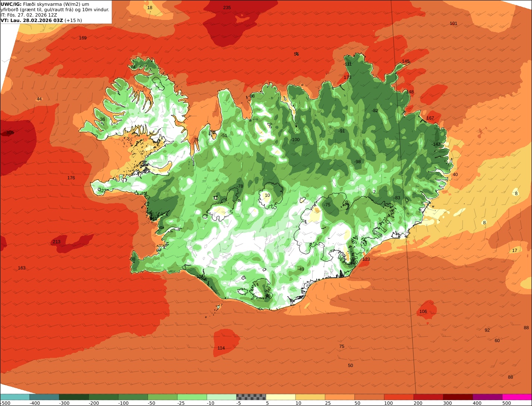
Task: Click the value 148 on the northeast coast
Action: point(410,92)
